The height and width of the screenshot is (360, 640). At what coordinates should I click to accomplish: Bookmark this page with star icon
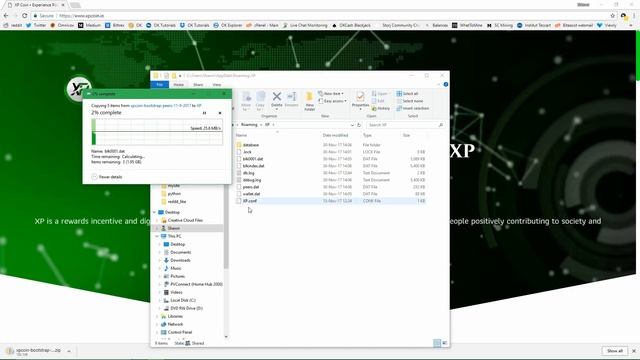(x=612, y=16)
